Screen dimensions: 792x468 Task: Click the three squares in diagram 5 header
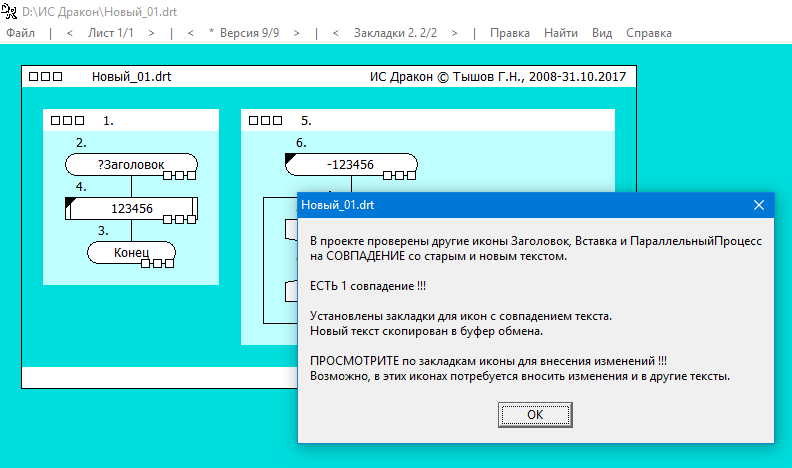click(266, 121)
